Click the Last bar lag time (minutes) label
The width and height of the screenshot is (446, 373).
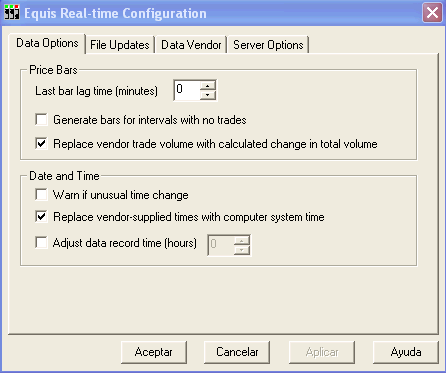96,91
